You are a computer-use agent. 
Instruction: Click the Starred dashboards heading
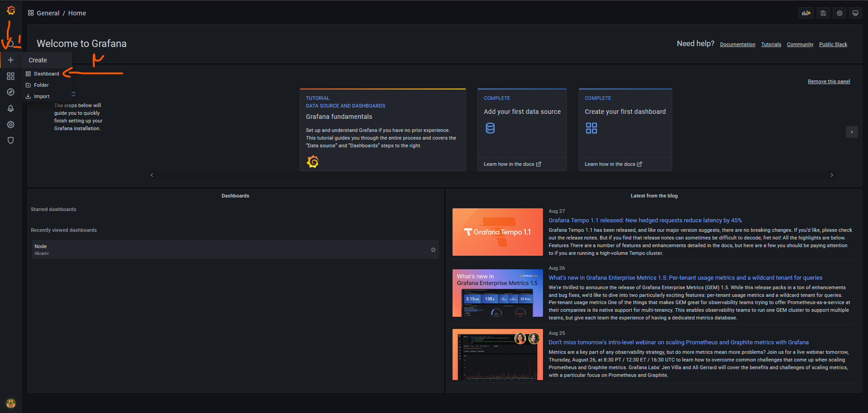(x=53, y=210)
